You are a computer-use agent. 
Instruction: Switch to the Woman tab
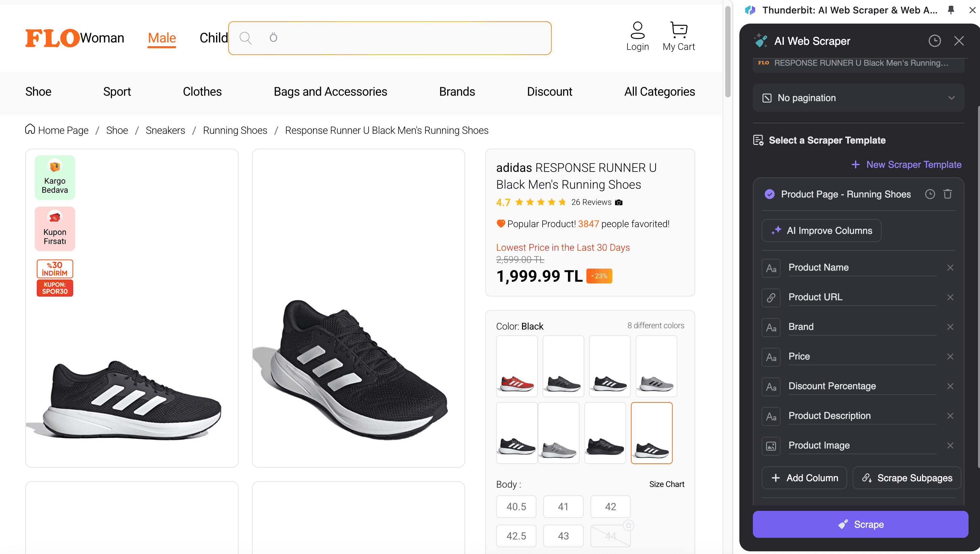tap(102, 38)
